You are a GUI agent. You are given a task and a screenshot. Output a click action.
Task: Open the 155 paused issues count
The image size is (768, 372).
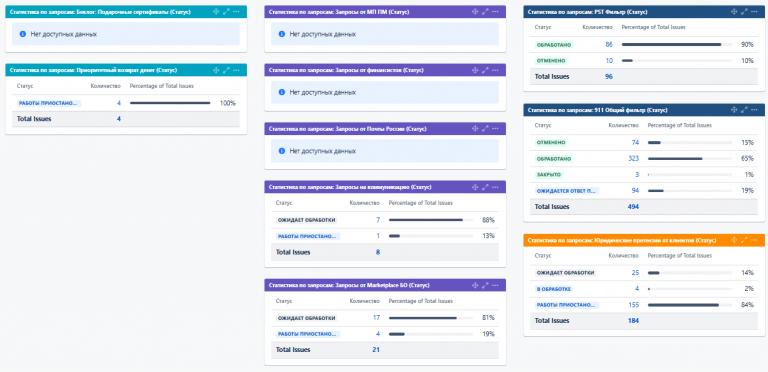coord(634,305)
